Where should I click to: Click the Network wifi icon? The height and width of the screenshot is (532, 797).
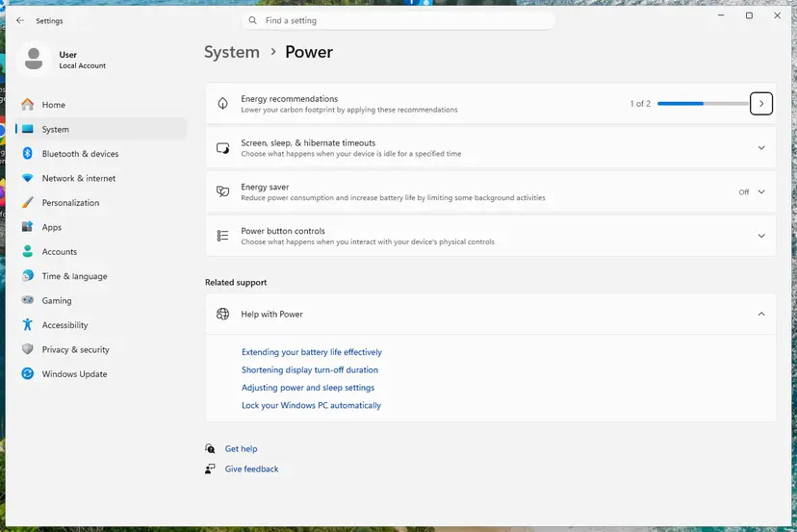click(28, 178)
